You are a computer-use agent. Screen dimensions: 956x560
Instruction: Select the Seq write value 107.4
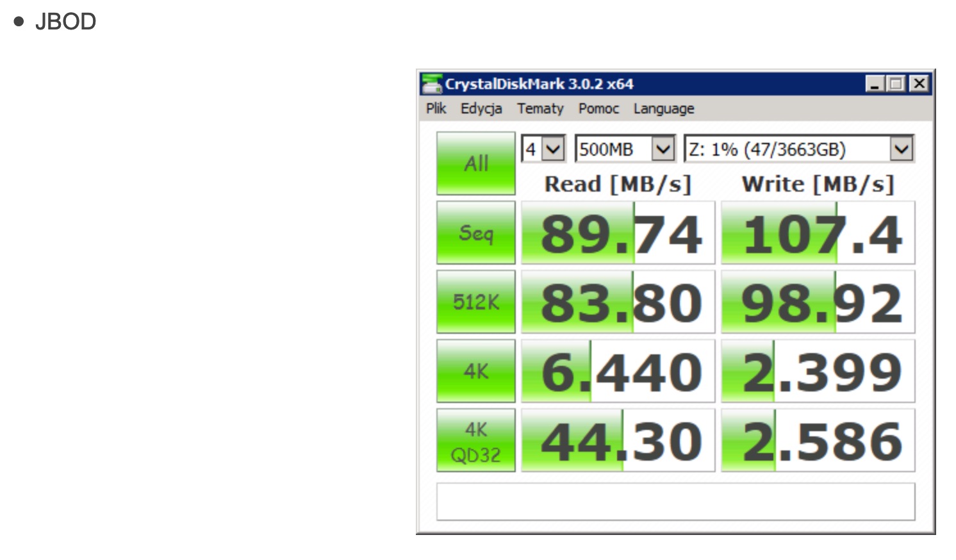pyautogui.click(x=818, y=233)
